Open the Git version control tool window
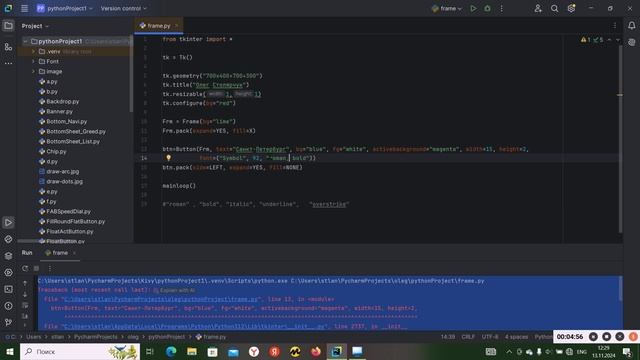The height and width of the screenshot is (360, 640). (x=8, y=322)
